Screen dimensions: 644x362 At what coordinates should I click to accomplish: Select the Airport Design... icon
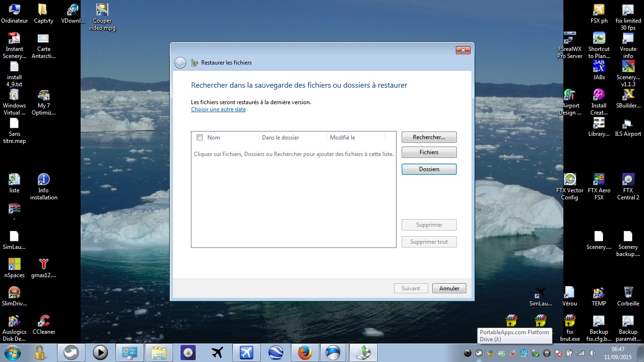coord(570,102)
